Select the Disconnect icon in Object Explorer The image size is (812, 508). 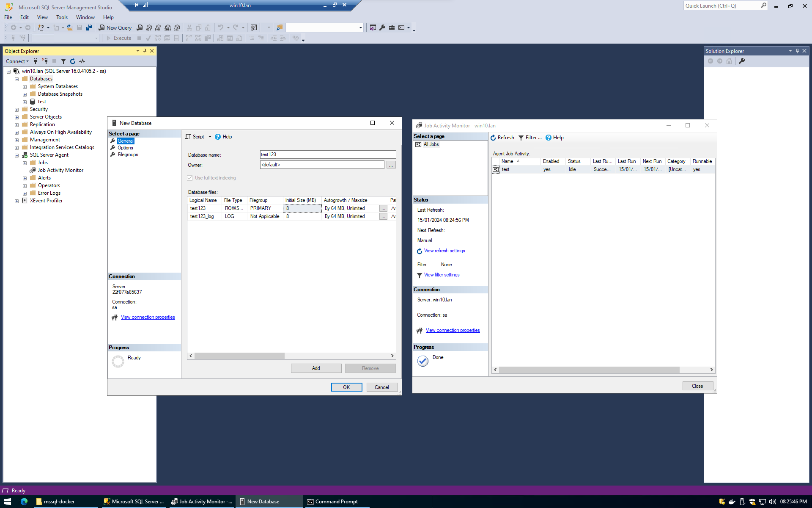click(x=45, y=61)
